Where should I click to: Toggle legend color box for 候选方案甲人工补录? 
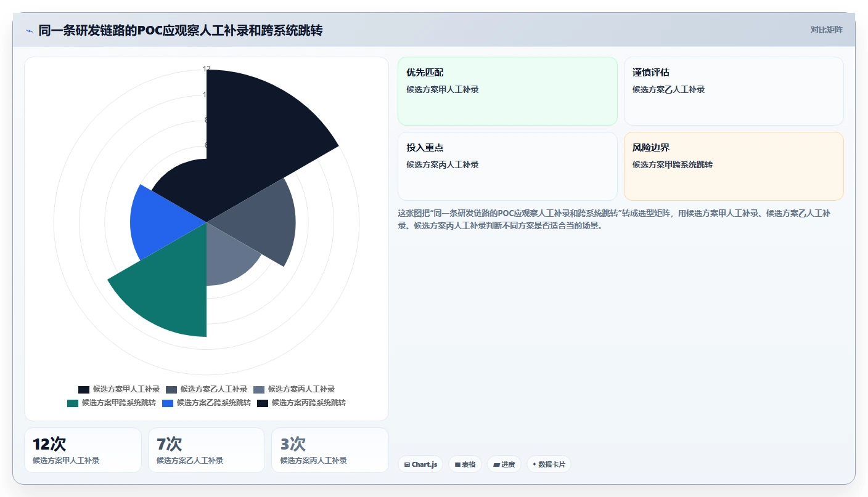click(x=84, y=389)
